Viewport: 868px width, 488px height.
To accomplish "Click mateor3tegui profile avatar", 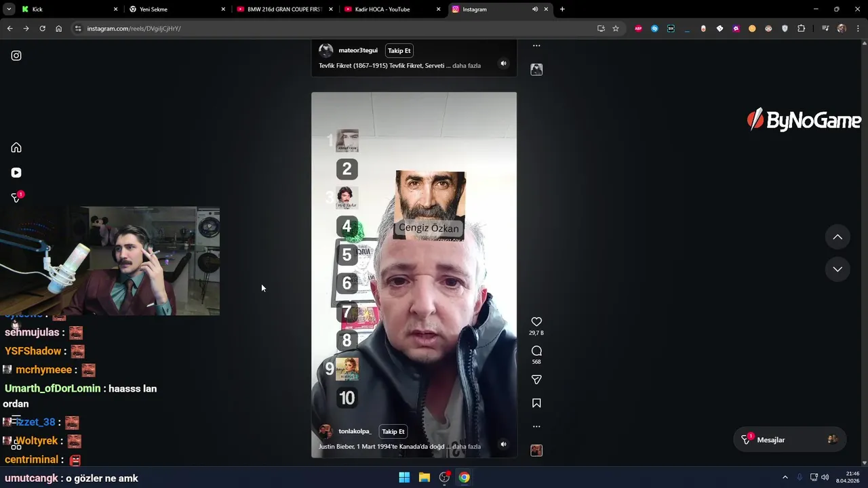I will (x=326, y=51).
